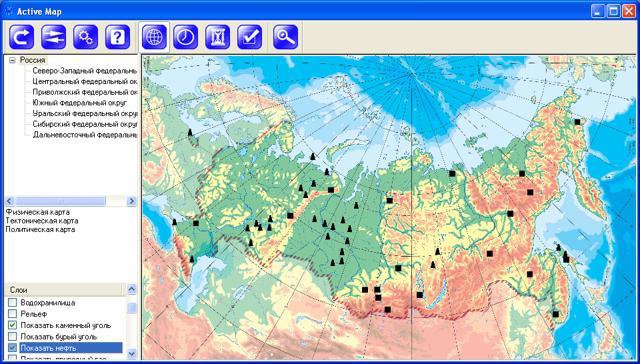The image size is (640, 364).
Task: Select Южный федеральный округ in tree
Action: point(79,103)
